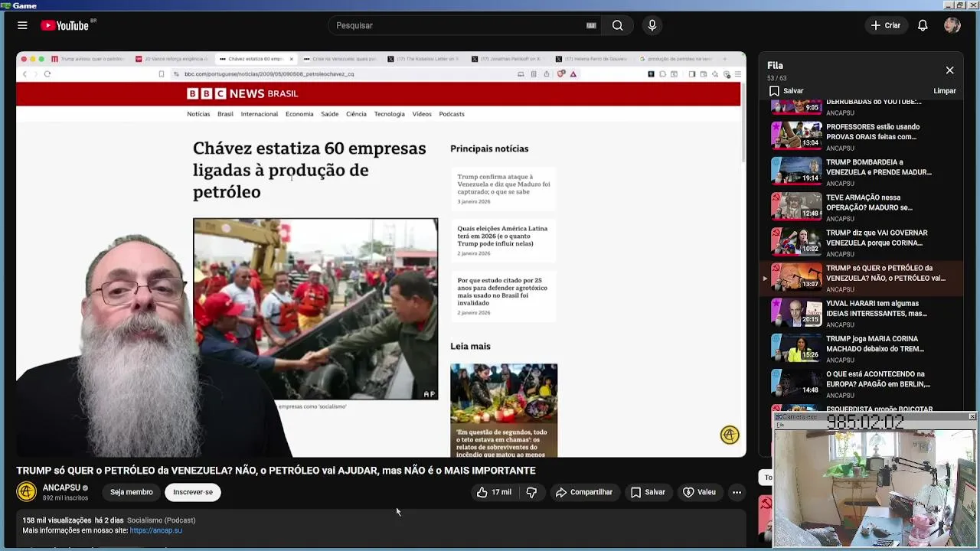Viewport: 980px width, 551px height.
Task: Clear the queue with Limpar
Action: [x=945, y=91]
